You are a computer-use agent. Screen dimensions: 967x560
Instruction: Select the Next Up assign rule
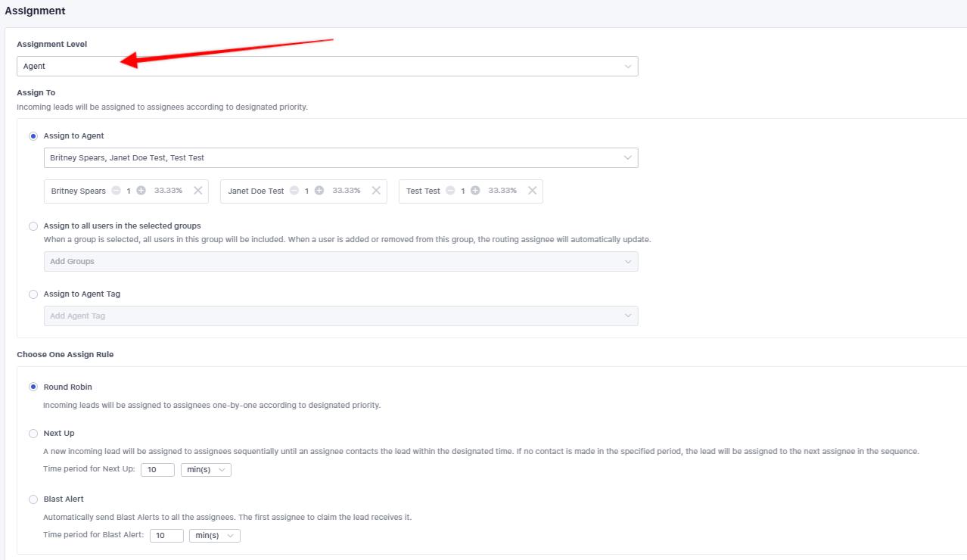pos(33,434)
